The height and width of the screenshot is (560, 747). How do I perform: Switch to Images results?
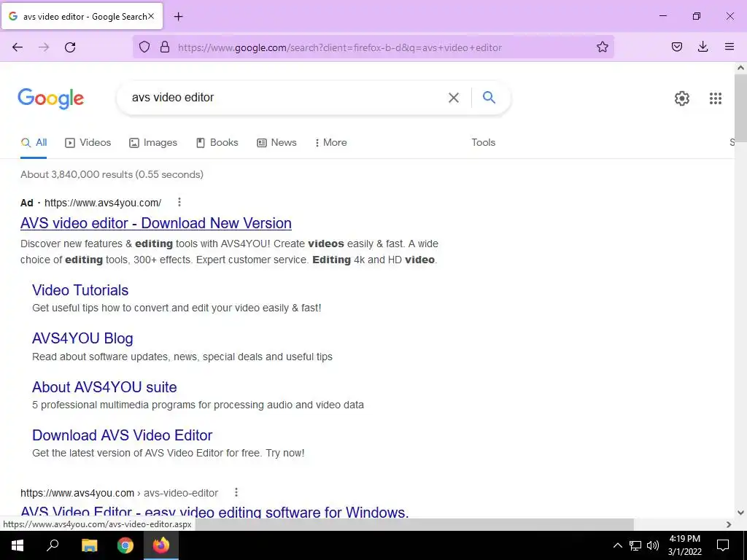153,142
